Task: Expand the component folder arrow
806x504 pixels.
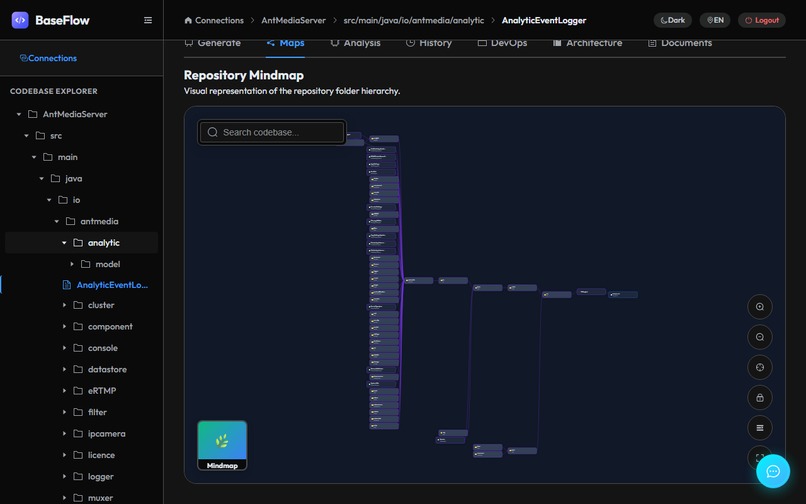Action: pyautogui.click(x=64, y=327)
